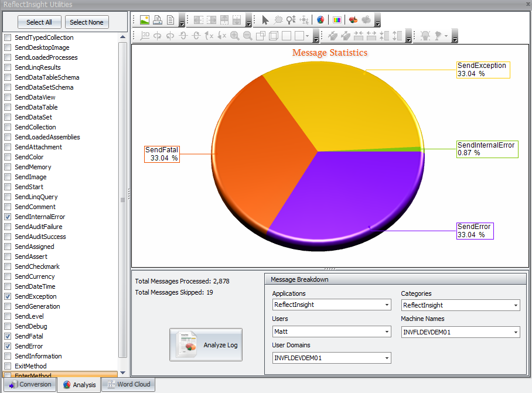Image resolution: width=532 pixels, height=393 pixels.
Task: Enable the SendDebug checkbox
Action: tap(8, 326)
